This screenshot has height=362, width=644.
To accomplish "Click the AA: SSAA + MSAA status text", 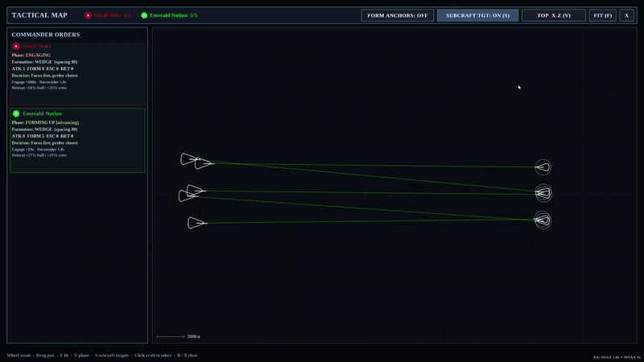I will tap(617, 357).
